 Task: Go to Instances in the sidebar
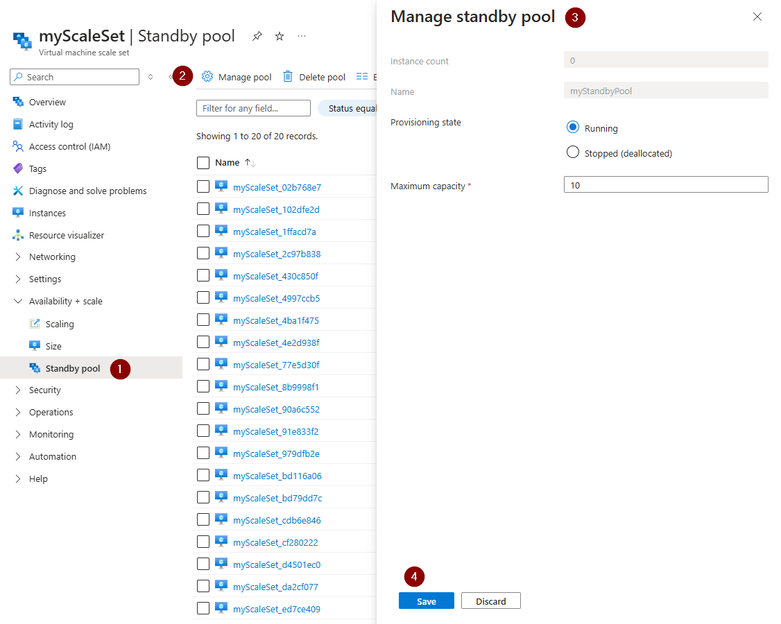[x=47, y=213]
